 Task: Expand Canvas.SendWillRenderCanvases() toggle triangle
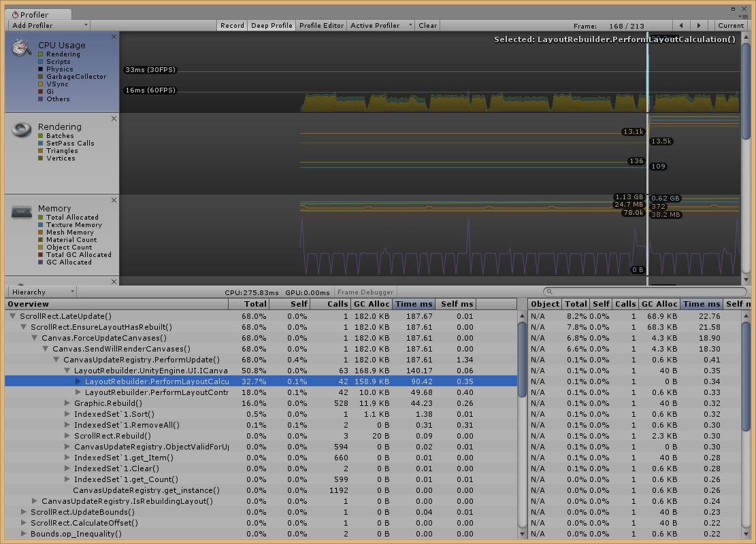46,349
